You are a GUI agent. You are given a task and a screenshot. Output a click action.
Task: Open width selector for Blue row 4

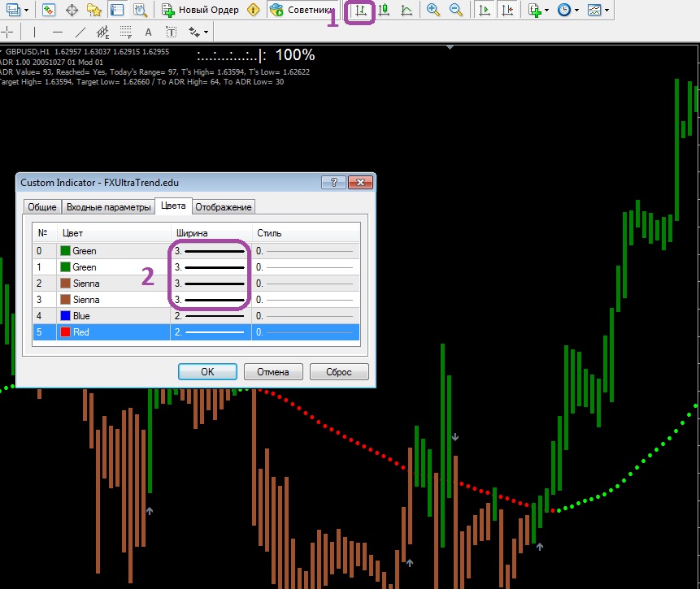click(x=211, y=316)
